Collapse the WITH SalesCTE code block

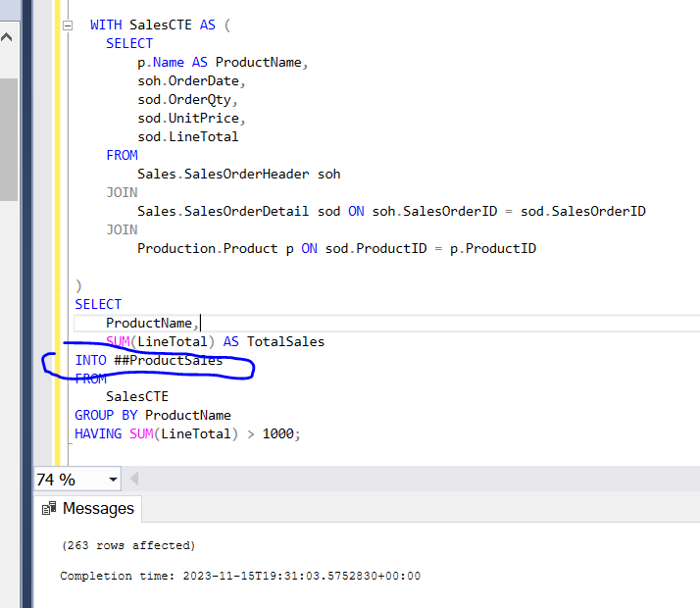tap(67, 25)
